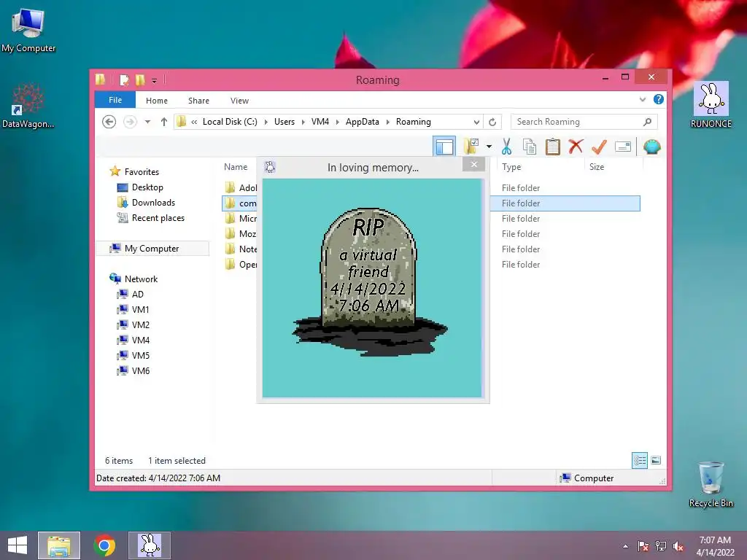Select the Mozilla folder row
This screenshot has height=560, width=747.
(x=430, y=233)
